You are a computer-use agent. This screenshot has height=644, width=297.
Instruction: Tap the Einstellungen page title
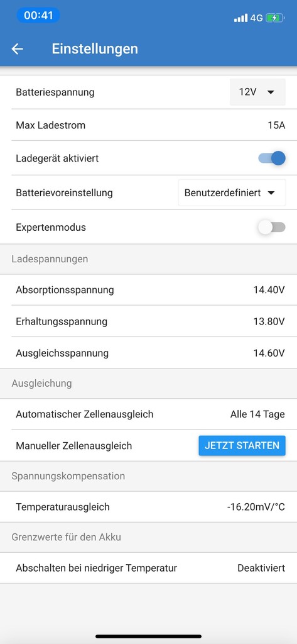[x=95, y=49]
